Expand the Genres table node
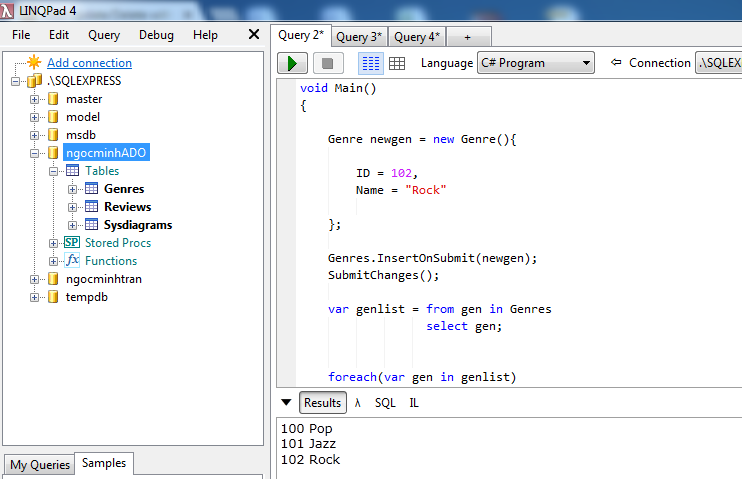Image resolution: width=742 pixels, height=479 pixels. tap(72, 189)
